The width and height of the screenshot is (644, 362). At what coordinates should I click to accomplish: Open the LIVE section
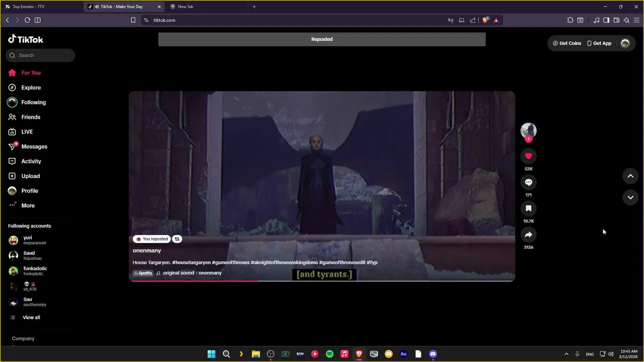tap(27, 132)
